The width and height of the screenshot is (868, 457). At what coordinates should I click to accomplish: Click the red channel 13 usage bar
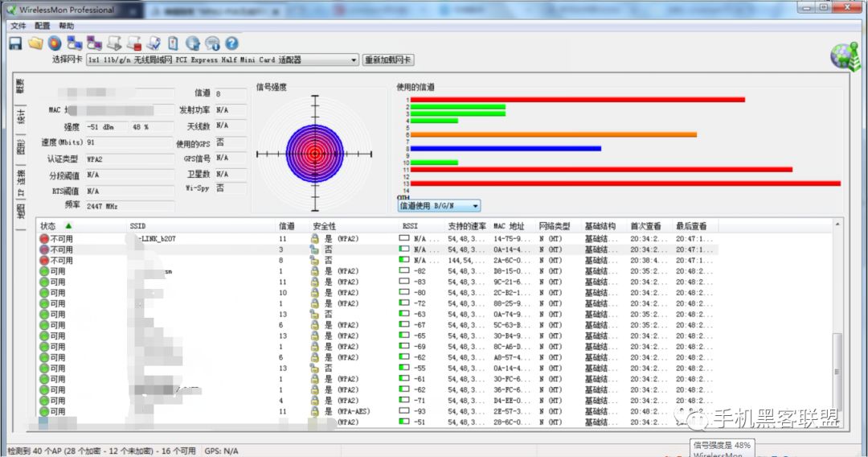click(x=625, y=183)
